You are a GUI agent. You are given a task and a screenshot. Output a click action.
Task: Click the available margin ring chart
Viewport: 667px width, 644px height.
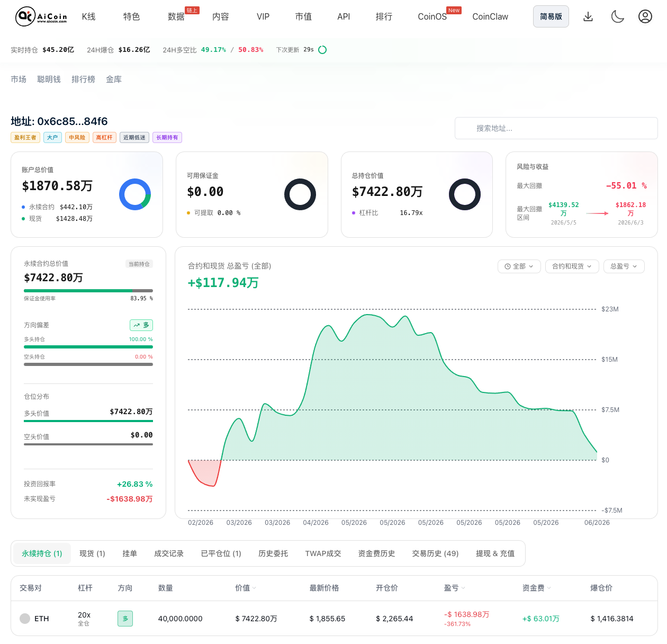point(300,194)
